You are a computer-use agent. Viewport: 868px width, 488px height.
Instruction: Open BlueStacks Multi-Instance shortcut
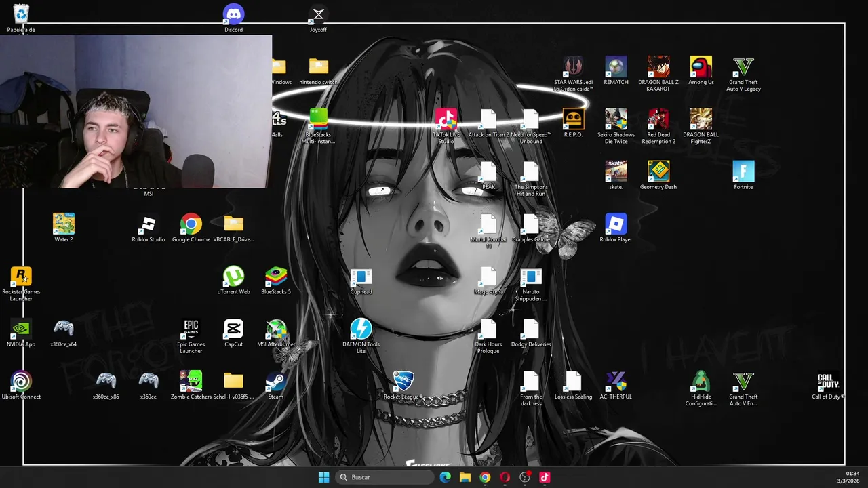click(x=318, y=127)
